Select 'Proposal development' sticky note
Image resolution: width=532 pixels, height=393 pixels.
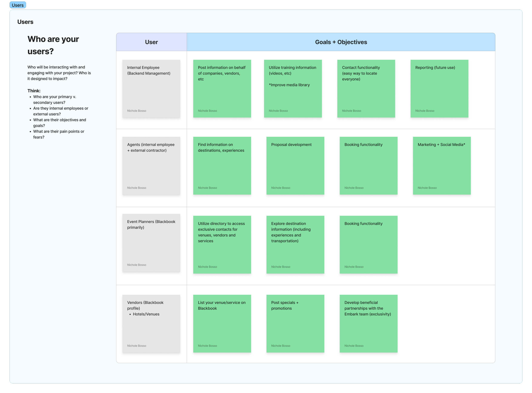[x=295, y=166]
